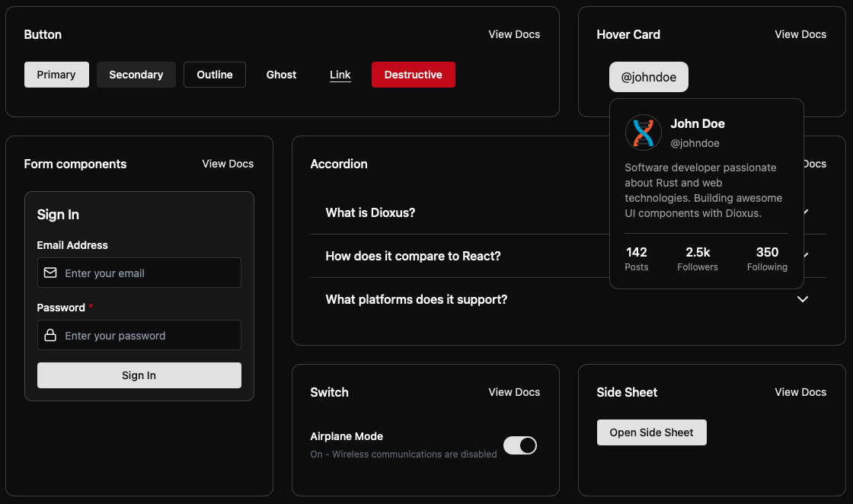Click the '2.5k Followers' stat
The image size is (853, 504).
(698, 259)
